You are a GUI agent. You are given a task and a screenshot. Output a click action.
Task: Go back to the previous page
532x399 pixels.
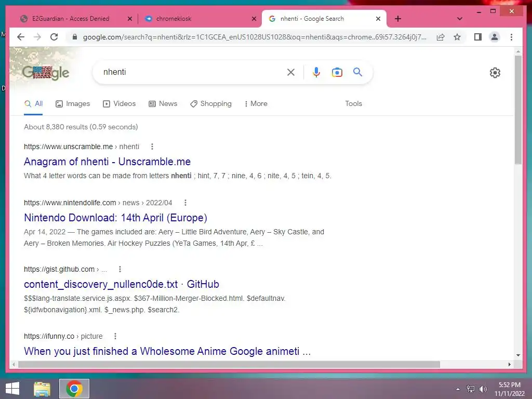pos(21,37)
